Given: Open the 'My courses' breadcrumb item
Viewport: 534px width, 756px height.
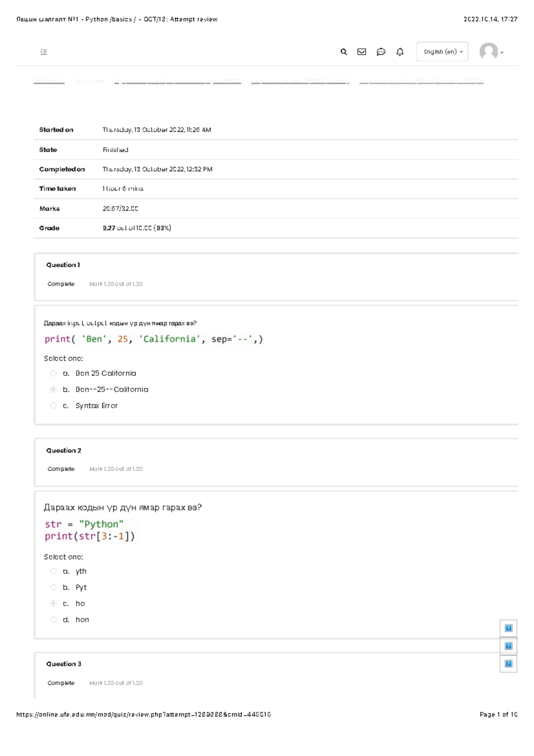Looking at the screenshot, I should 89,81.
